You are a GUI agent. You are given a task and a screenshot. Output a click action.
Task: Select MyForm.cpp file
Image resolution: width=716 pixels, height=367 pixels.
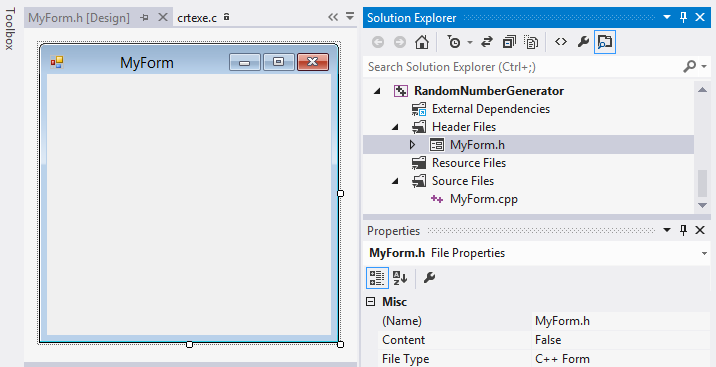click(484, 199)
